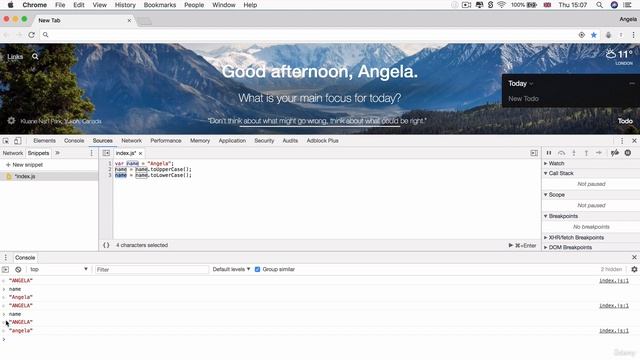Open the History menu in menu bar
Image resolution: width=640 pixels, height=360 pixels.
click(x=125, y=5)
